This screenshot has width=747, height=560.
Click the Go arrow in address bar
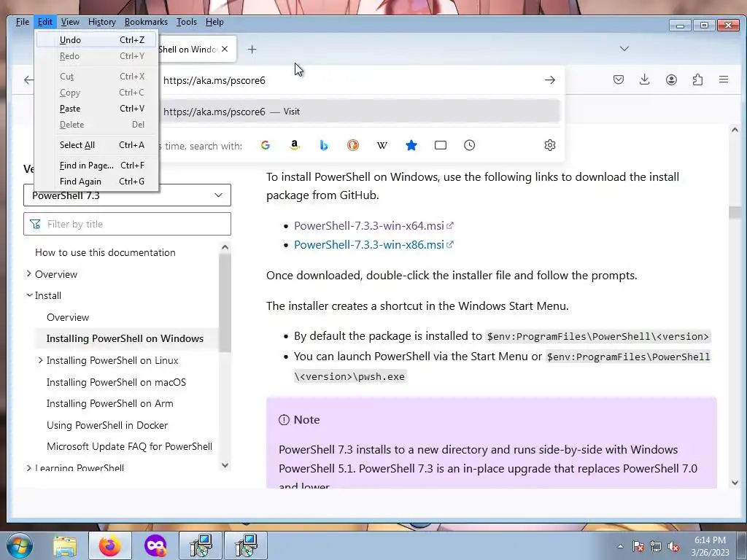point(550,80)
